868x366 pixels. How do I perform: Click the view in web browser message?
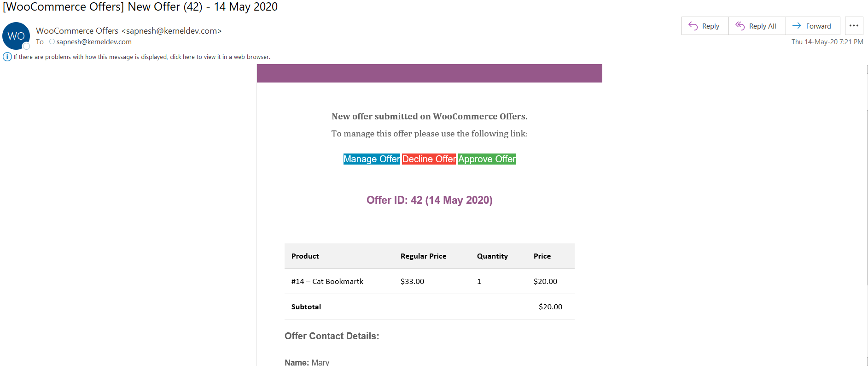click(142, 57)
